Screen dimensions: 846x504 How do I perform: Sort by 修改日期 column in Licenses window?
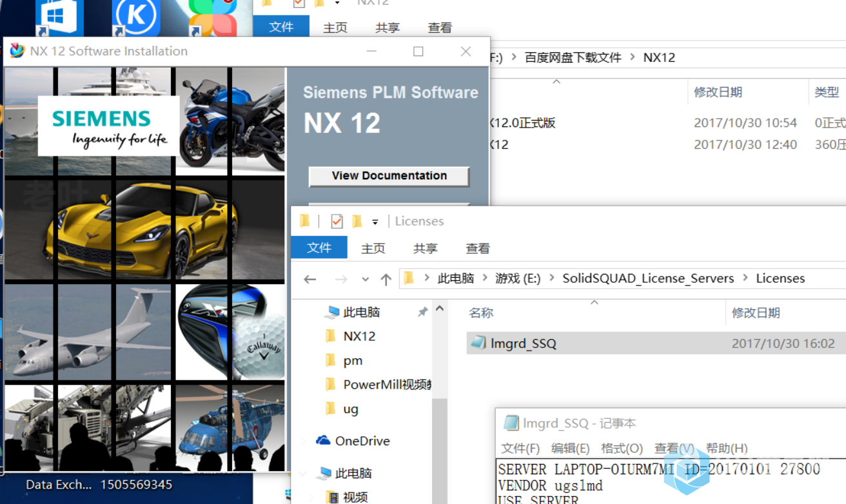pyautogui.click(x=756, y=313)
